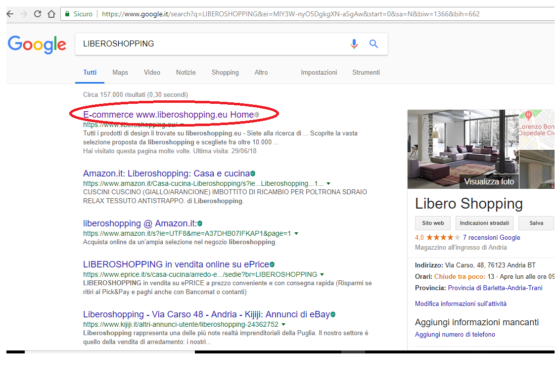555x392 pixels.
Task: Go back with the browser back arrow
Action: coord(10,14)
